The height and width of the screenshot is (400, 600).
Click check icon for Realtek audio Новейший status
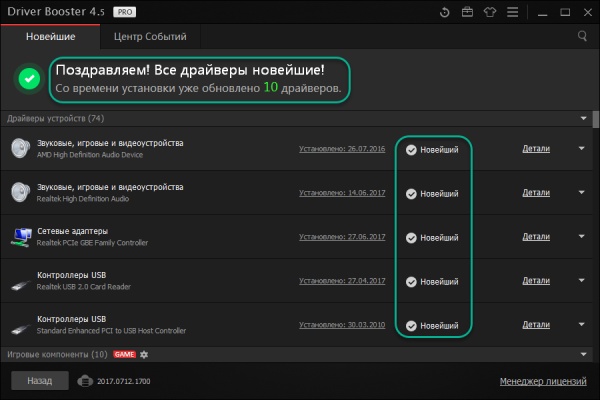click(411, 194)
